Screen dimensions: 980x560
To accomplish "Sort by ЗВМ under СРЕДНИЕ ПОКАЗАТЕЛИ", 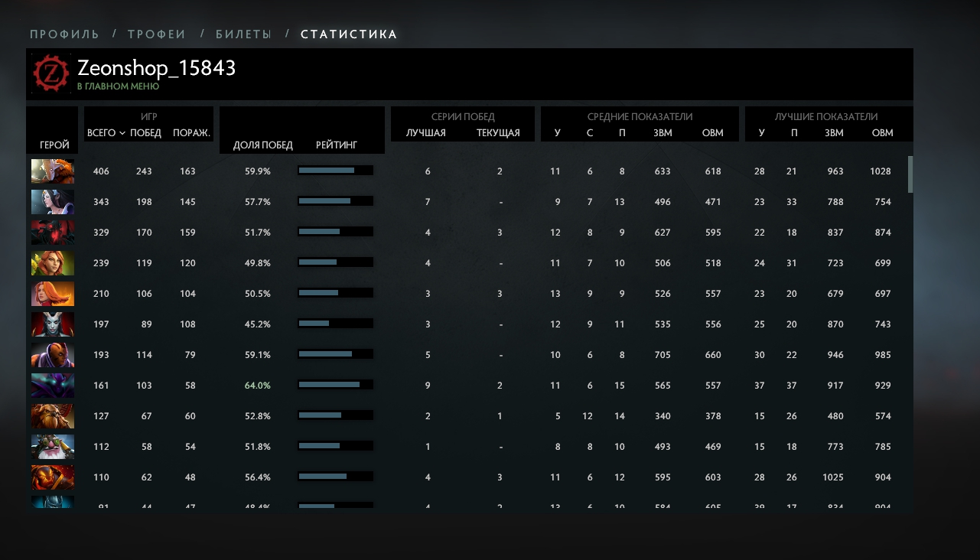I will point(663,133).
